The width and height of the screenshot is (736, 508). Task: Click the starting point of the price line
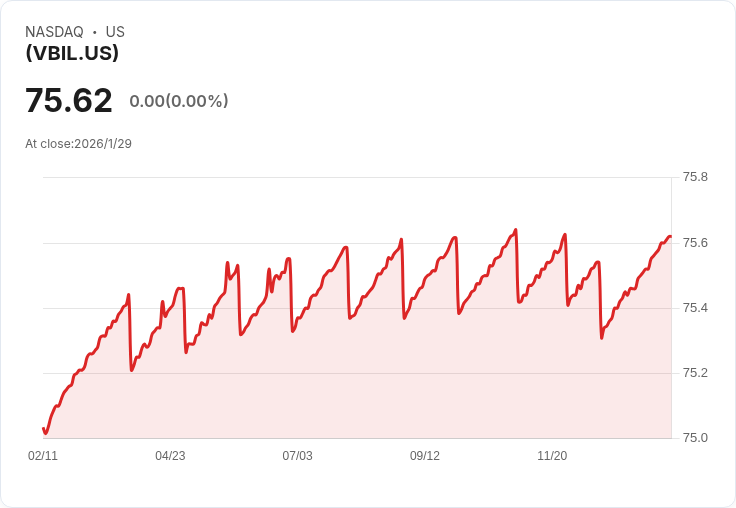(x=43, y=429)
